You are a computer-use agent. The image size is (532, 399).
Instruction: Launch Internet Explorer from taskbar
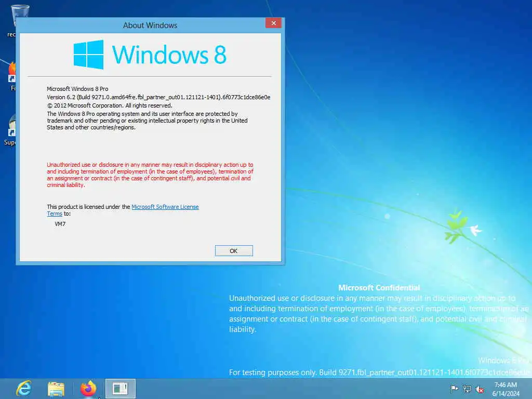[24, 389]
